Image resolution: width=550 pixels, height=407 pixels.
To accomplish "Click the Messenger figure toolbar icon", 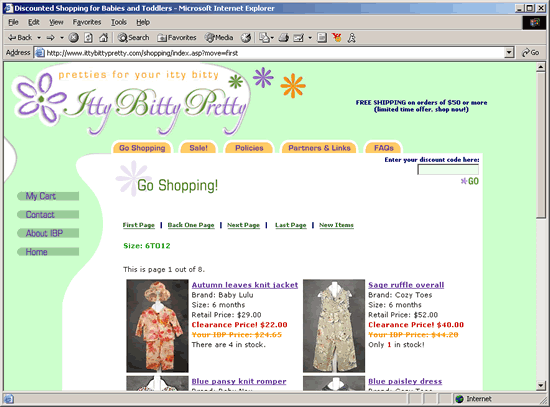I will click(x=351, y=38).
